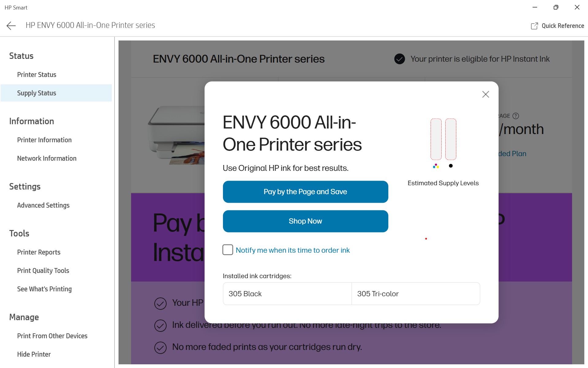588x368 pixels.
Task: Open Supply Status in the sidebar
Action: point(36,93)
